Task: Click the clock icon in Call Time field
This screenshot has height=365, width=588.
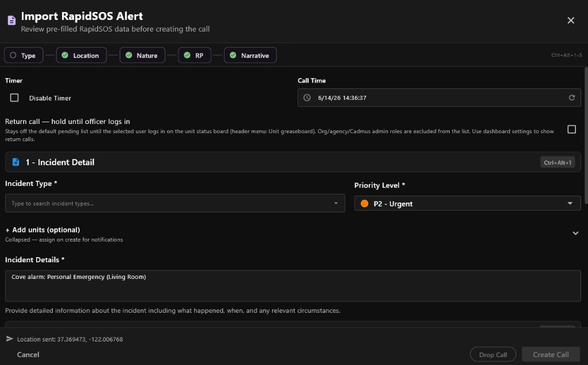Action: pyautogui.click(x=307, y=98)
